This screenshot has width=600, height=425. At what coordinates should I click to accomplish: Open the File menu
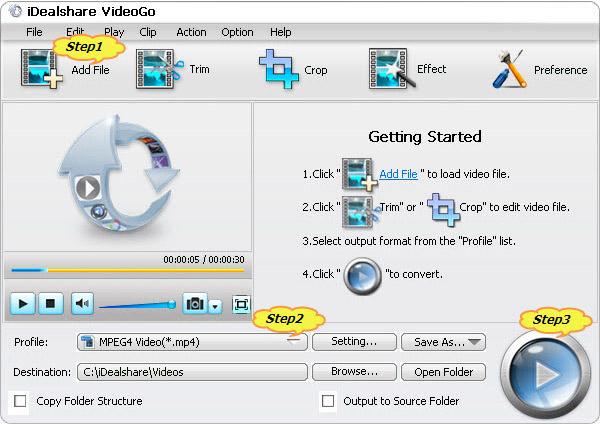point(34,32)
